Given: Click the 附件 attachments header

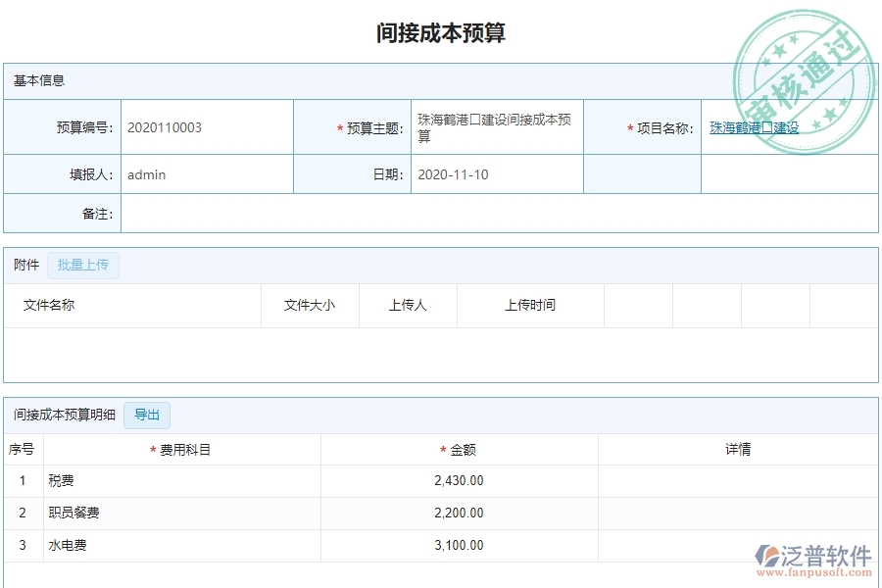Looking at the screenshot, I should pos(24,265).
